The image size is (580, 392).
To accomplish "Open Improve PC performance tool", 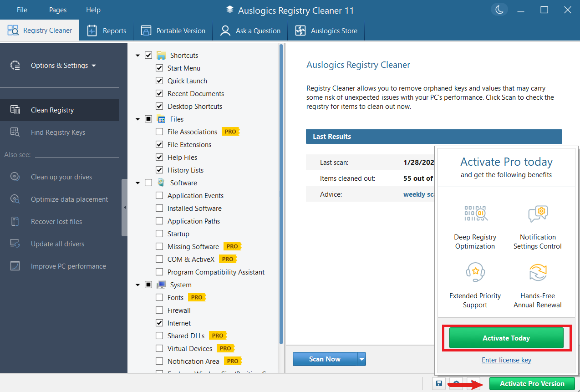I will (x=68, y=266).
